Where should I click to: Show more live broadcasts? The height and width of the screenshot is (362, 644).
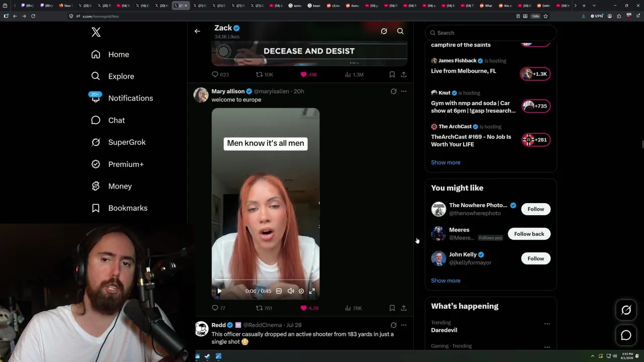[x=446, y=162]
